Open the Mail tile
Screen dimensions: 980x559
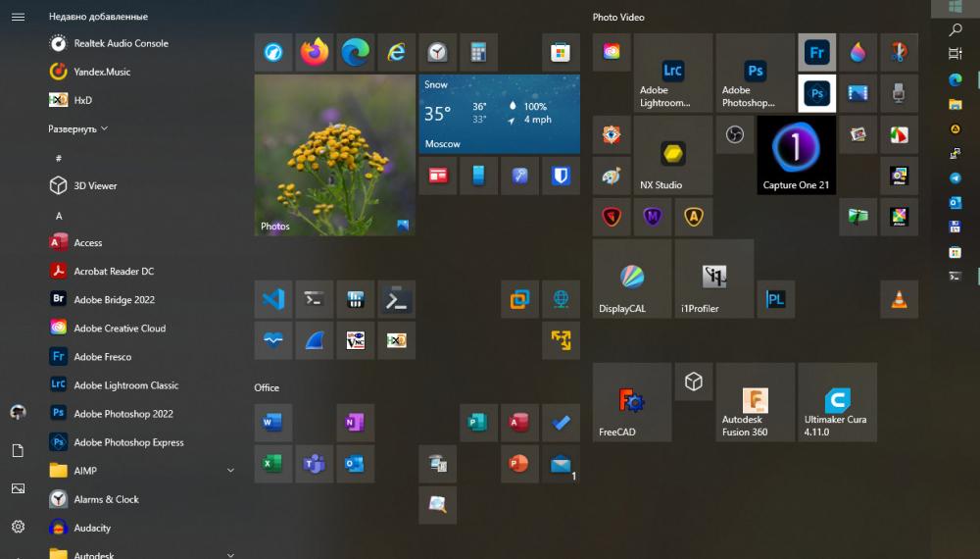pyautogui.click(x=561, y=463)
